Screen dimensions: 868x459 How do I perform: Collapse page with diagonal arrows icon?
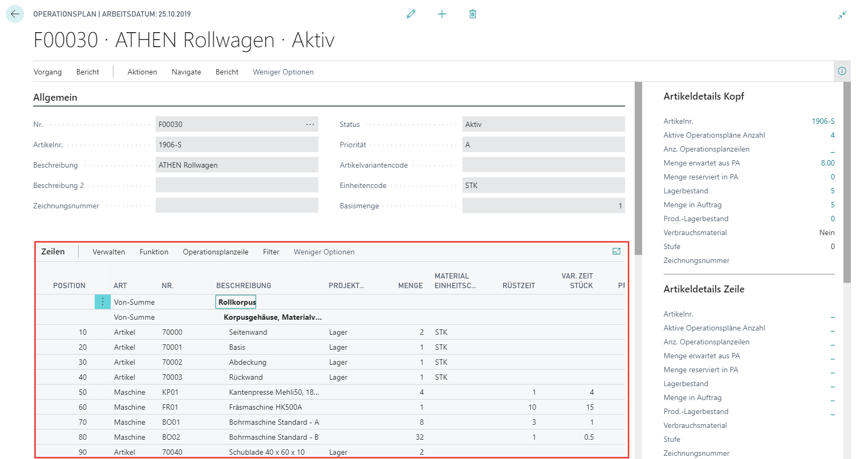(x=842, y=14)
